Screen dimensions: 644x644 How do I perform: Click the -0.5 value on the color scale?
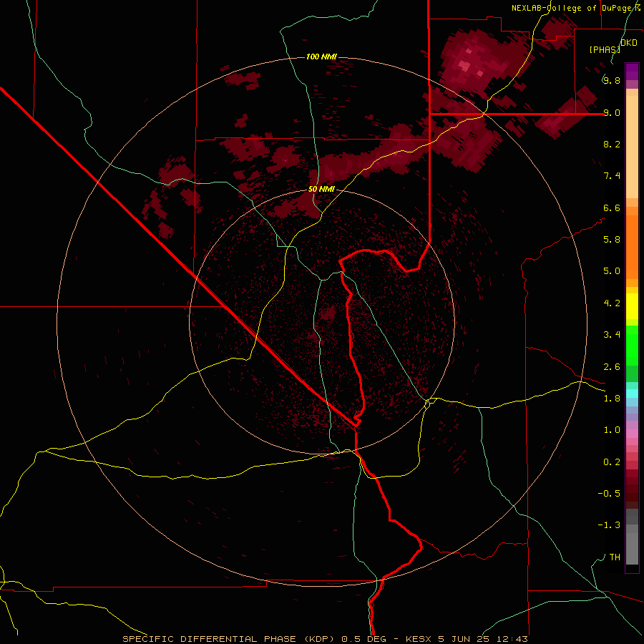(x=609, y=494)
